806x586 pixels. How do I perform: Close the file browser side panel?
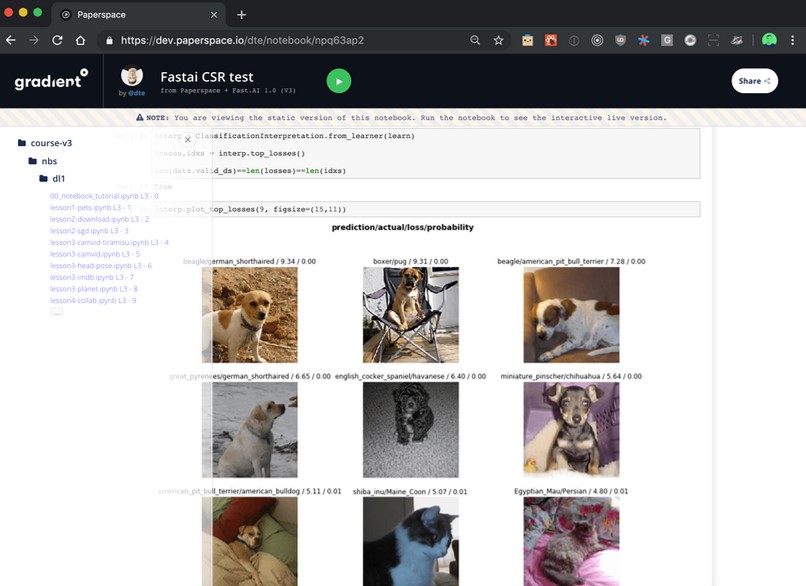click(x=187, y=139)
